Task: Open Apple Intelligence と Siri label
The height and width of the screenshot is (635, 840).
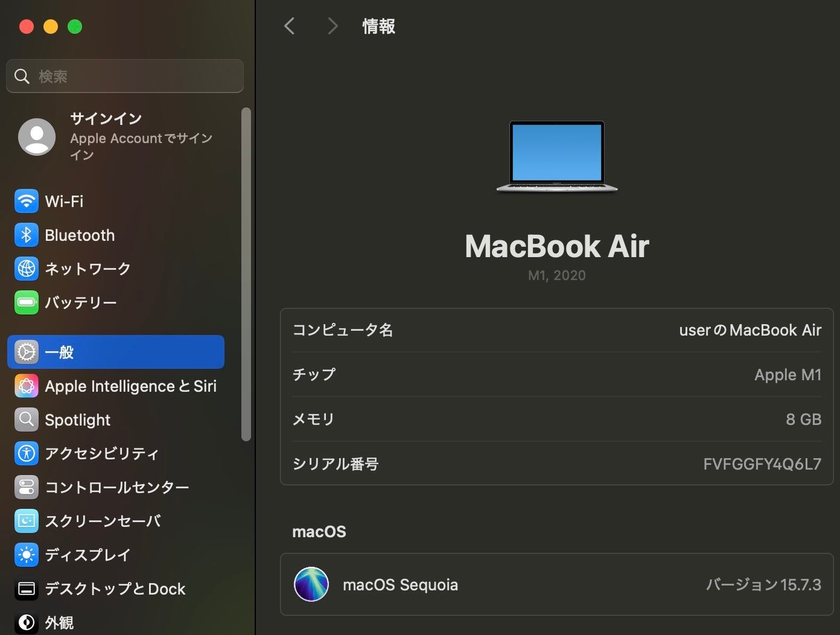Action: pos(130,386)
